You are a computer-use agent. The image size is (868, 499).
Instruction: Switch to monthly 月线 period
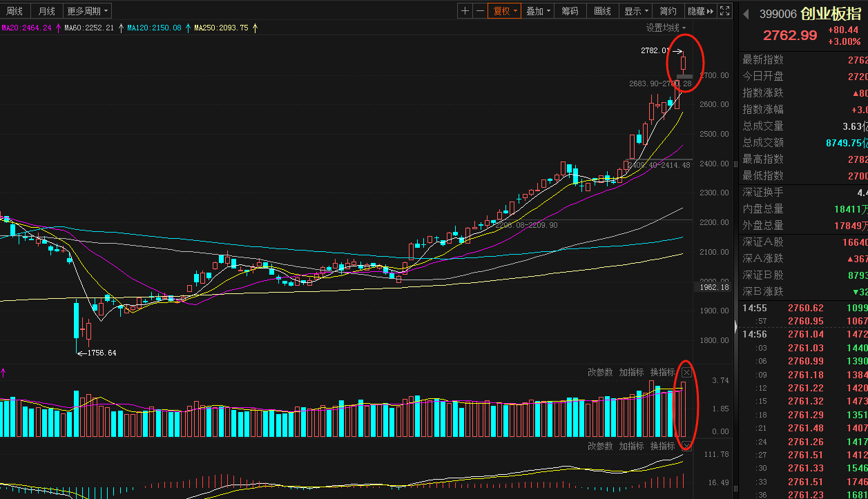[46, 10]
